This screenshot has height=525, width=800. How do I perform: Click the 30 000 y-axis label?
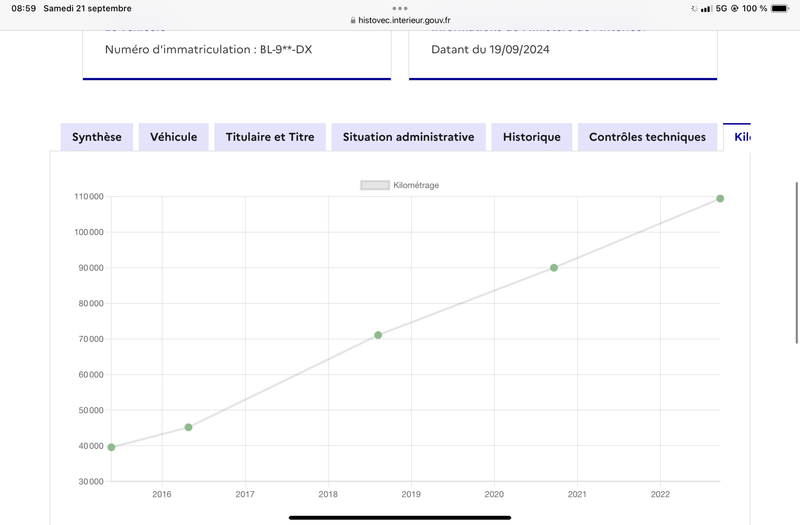[x=91, y=481]
